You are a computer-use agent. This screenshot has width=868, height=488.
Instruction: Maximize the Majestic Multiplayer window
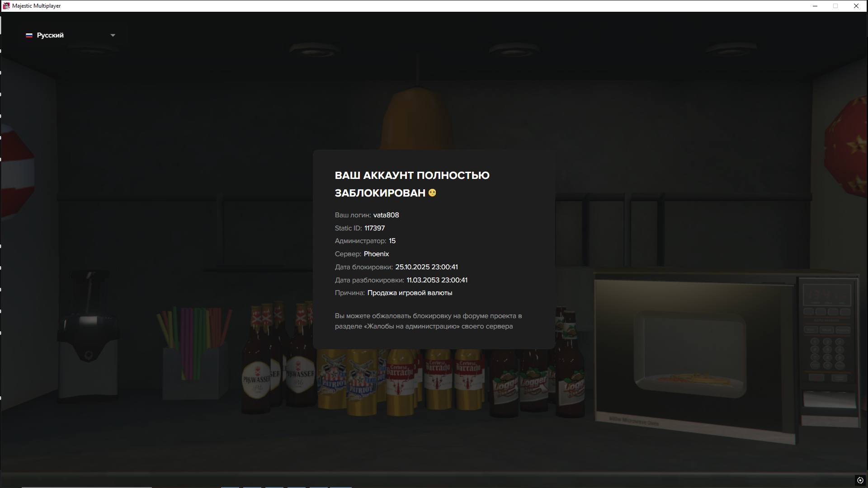click(x=835, y=6)
